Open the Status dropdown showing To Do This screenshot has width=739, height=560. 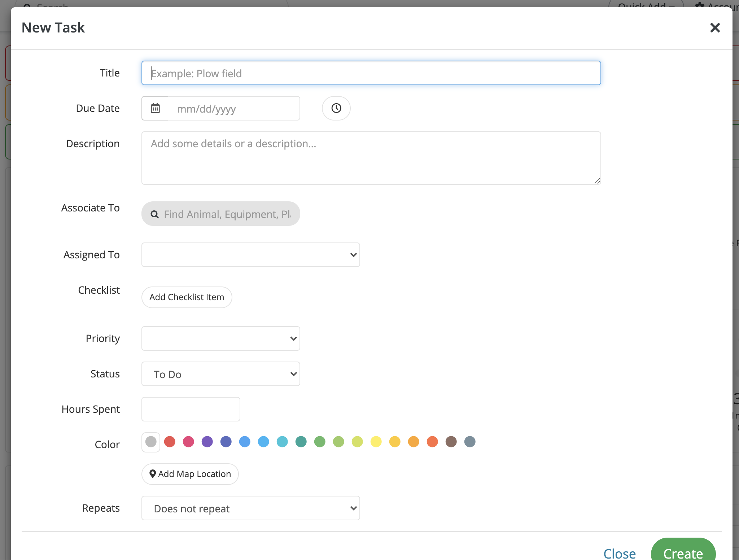[x=220, y=374]
